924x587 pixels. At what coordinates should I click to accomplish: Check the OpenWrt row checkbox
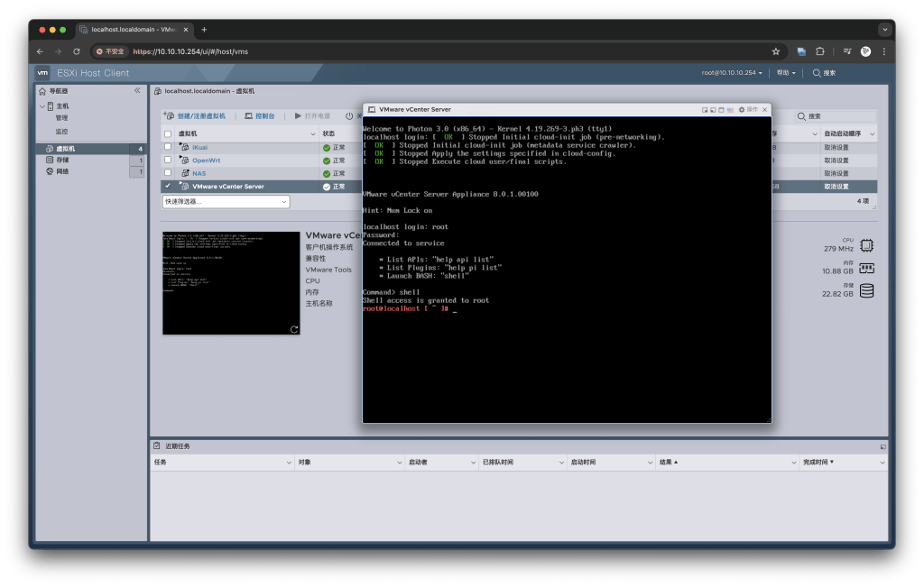pos(168,160)
